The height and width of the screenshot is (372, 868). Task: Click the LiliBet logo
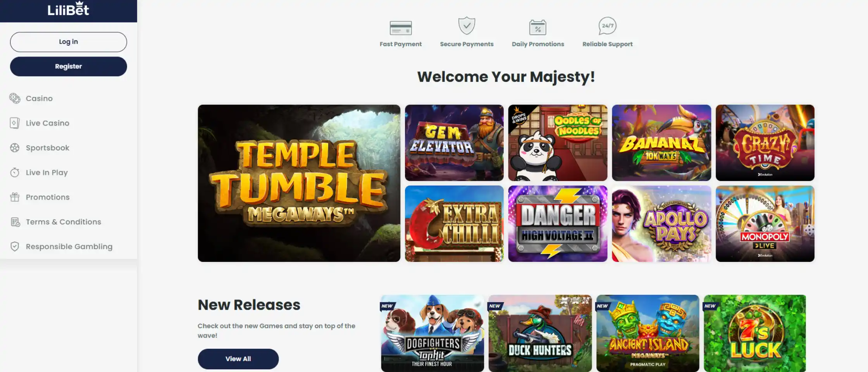click(x=68, y=9)
